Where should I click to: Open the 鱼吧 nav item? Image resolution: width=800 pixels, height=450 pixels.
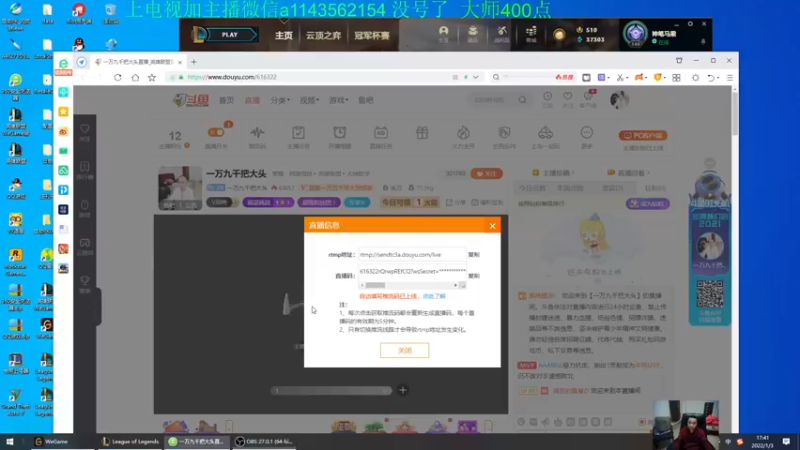click(366, 101)
